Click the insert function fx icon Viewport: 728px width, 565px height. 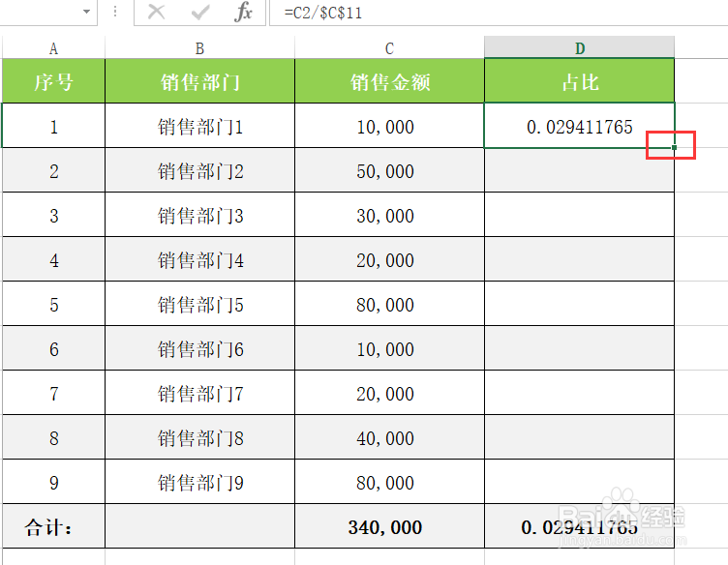[244, 13]
